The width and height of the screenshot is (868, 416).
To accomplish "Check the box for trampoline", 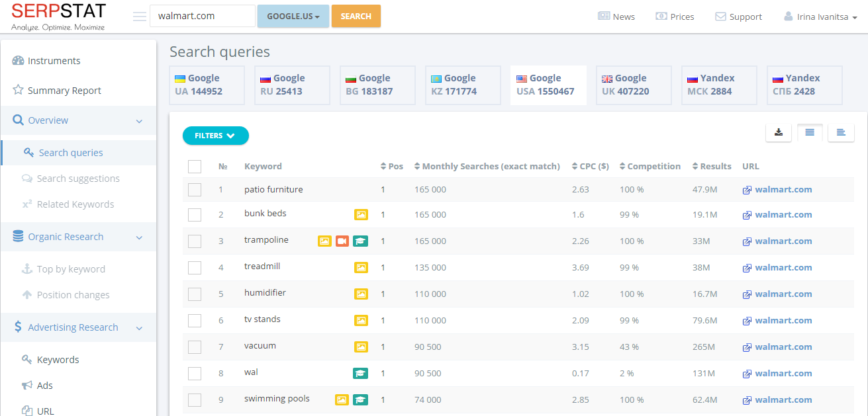I will (x=194, y=241).
